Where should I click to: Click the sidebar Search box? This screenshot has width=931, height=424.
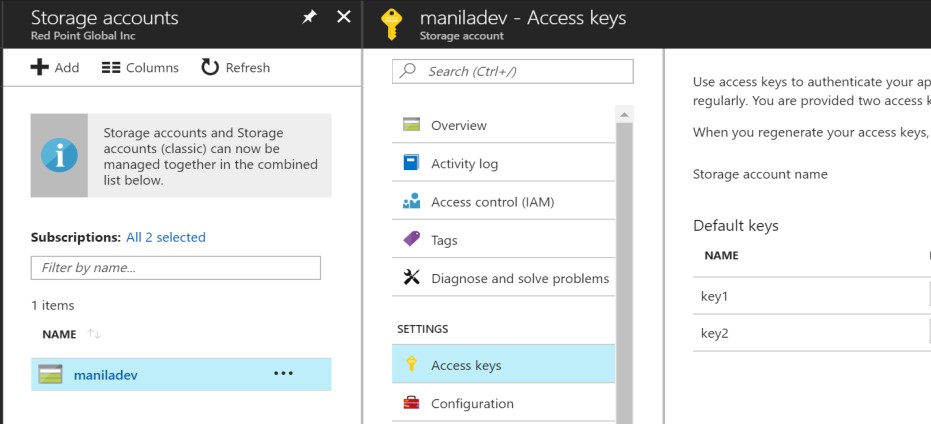coord(513,71)
